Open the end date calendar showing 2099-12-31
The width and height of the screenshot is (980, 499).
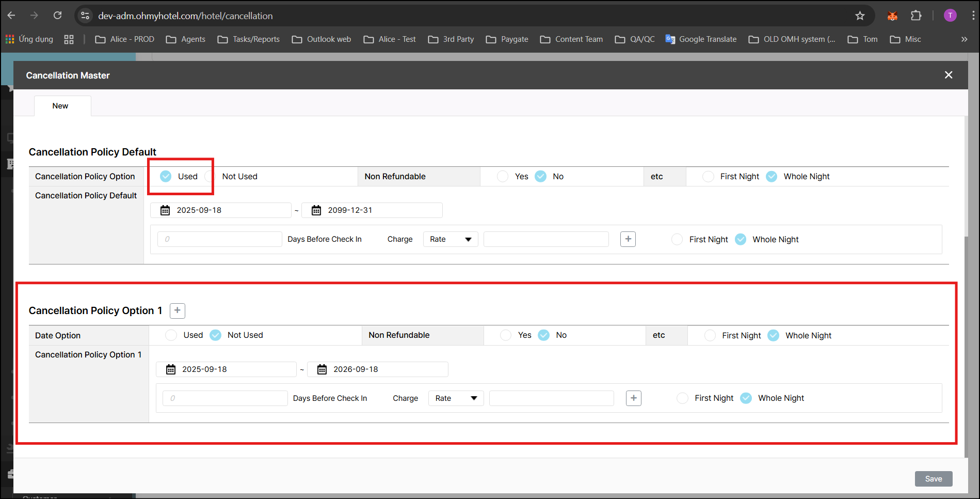[x=316, y=210]
